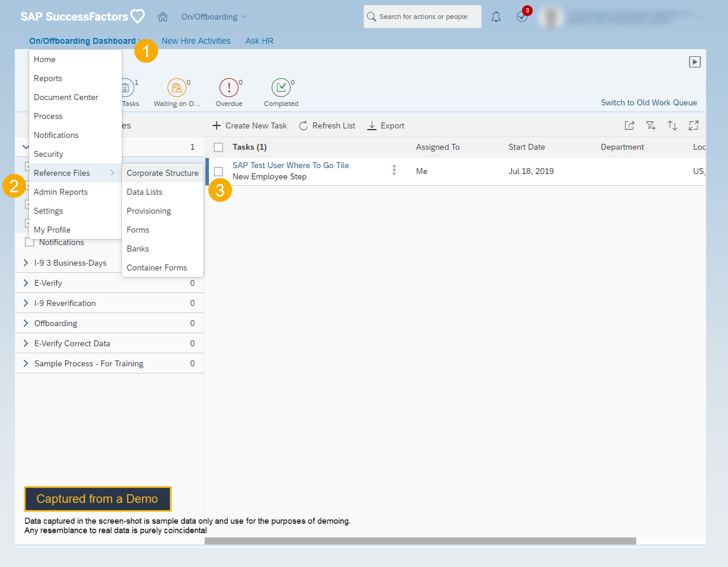Click Switch to Old Work Queue link

649,102
